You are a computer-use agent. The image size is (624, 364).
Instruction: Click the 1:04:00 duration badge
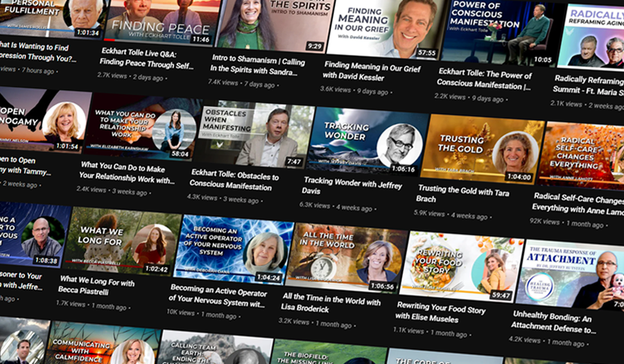(519, 177)
